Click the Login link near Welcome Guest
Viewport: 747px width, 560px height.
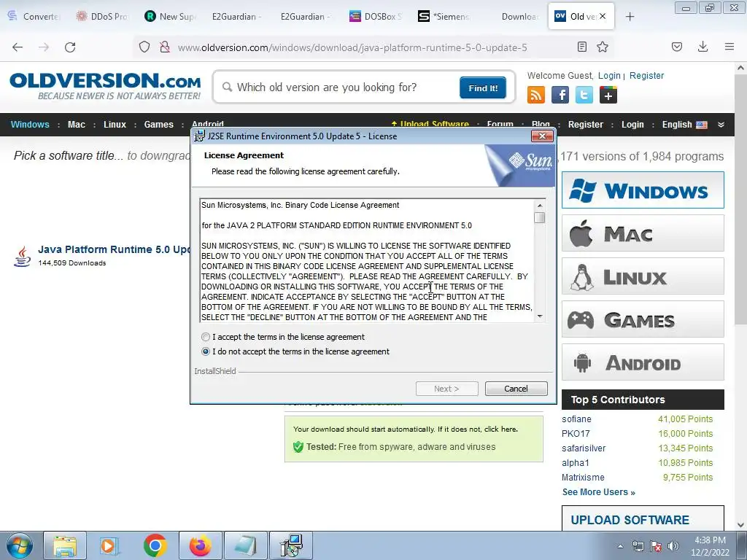(x=609, y=75)
